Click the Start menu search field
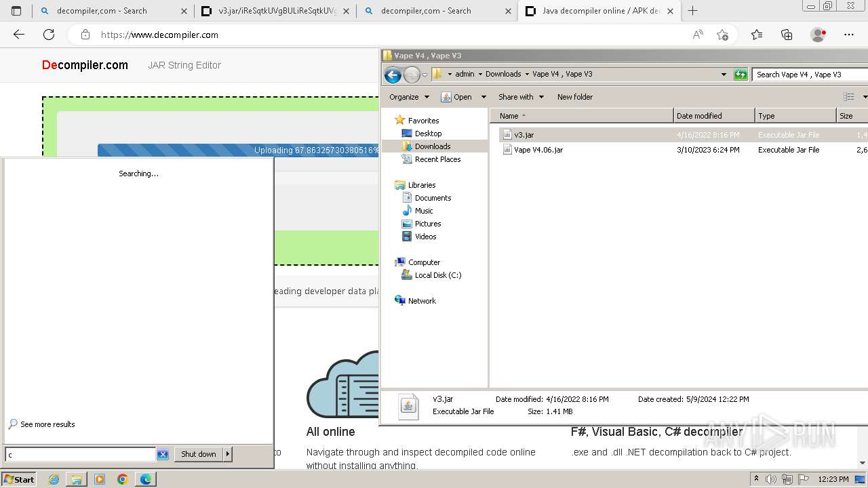Image resolution: width=868 pixels, height=488 pixels. coord(80,454)
